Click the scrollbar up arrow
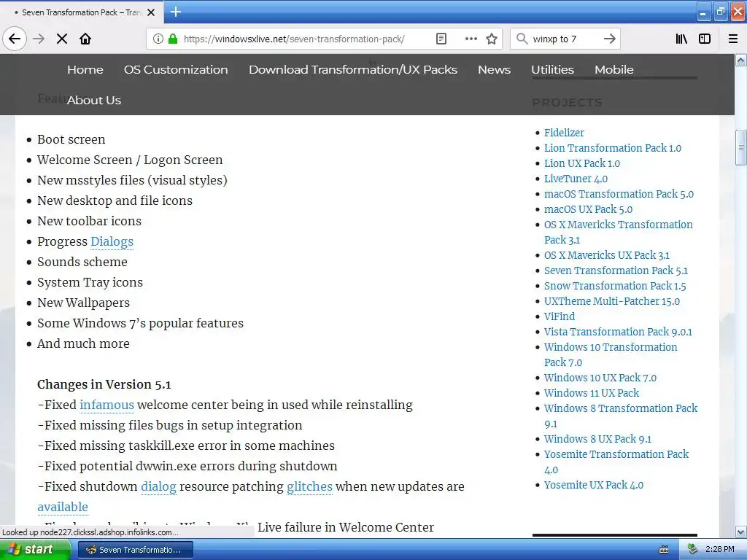 tap(741, 60)
